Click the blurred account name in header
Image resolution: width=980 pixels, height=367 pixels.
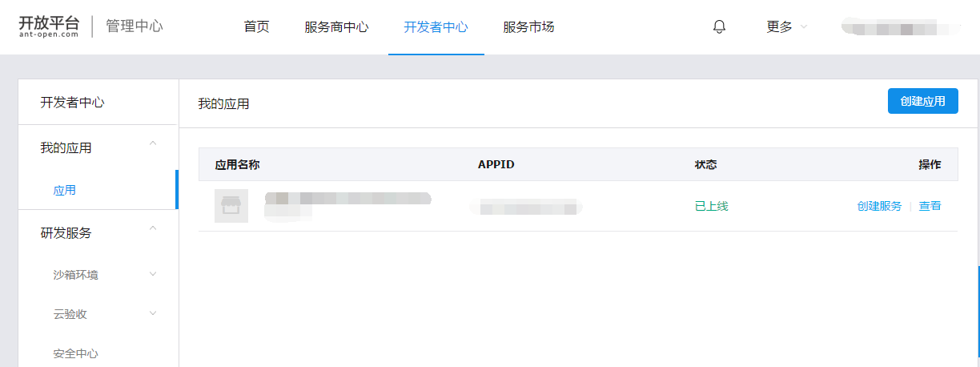click(900, 28)
